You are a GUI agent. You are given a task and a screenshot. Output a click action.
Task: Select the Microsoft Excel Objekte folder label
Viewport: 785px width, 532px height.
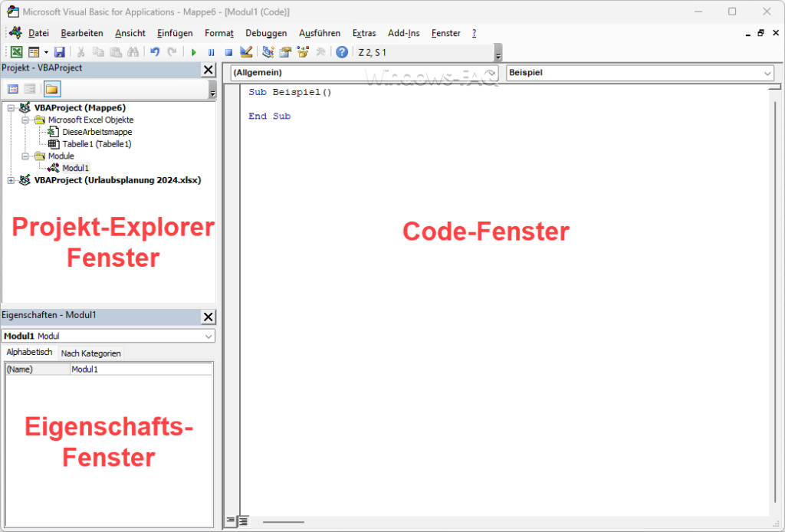point(90,120)
